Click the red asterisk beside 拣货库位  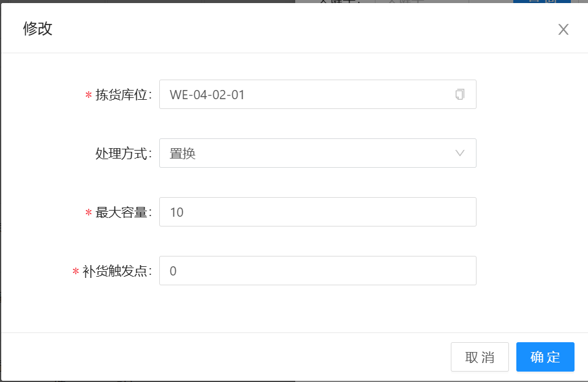89,95
